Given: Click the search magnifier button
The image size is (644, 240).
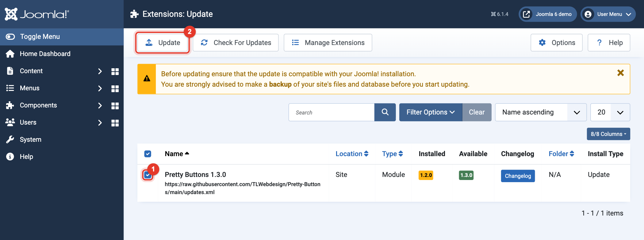Looking at the screenshot, I should point(385,112).
